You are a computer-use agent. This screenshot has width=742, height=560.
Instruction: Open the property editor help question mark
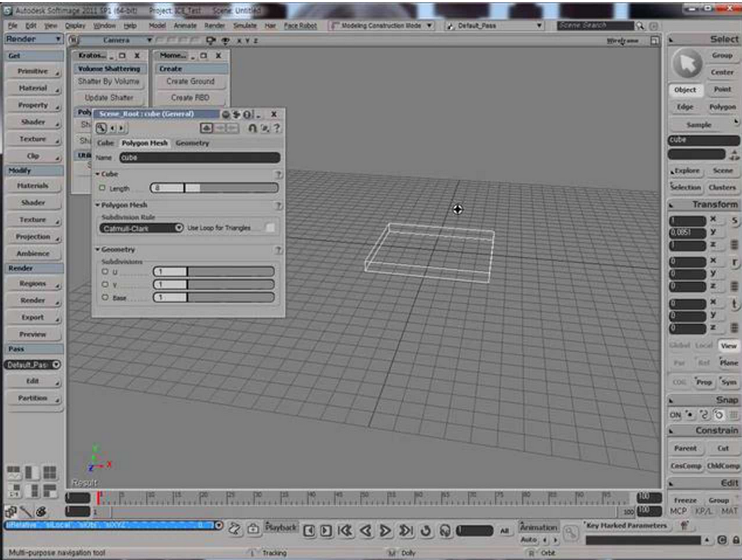point(277,128)
